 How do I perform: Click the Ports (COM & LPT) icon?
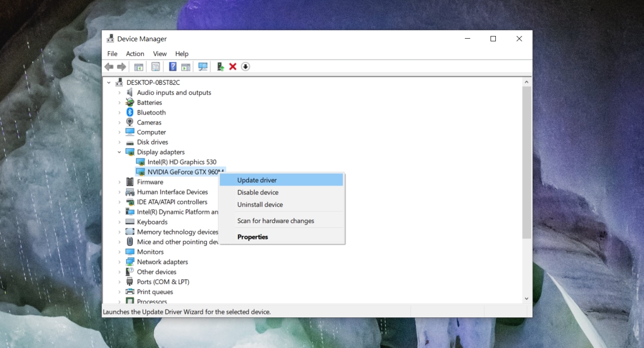coord(130,282)
